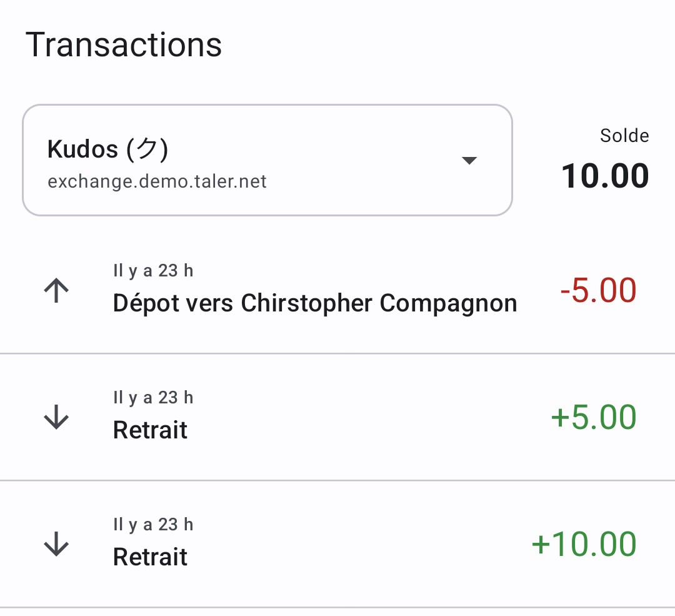This screenshot has height=616, width=675.
Task: Select the green +5.00 amount
Action: click(x=592, y=417)
